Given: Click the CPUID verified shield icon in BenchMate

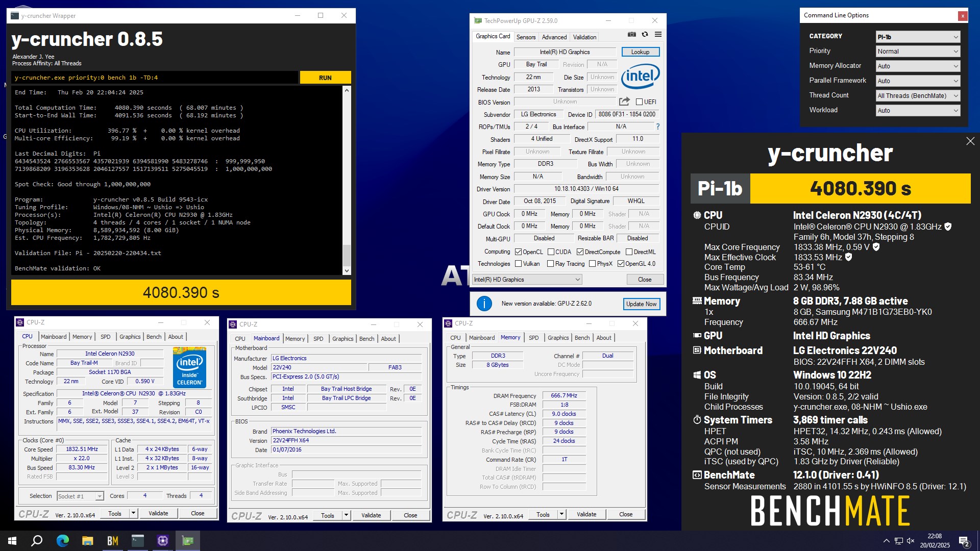Looking at the screenshot, I should tap(948, 227).
